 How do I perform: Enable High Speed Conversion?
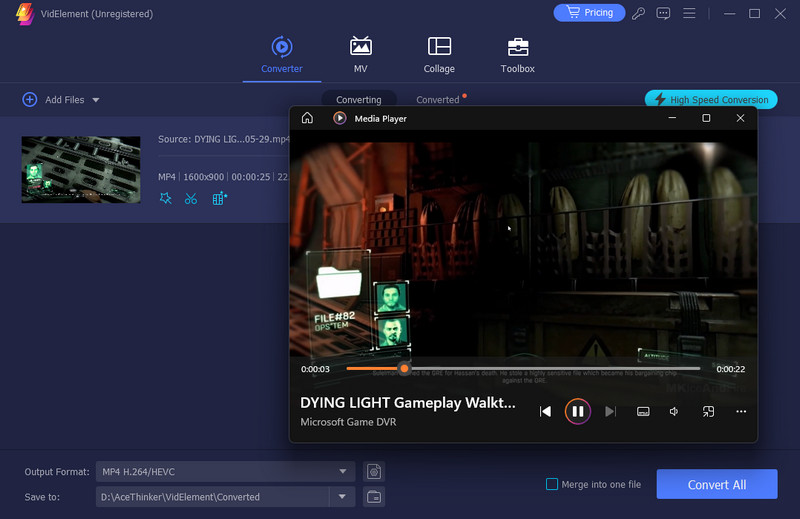(711, 100)
